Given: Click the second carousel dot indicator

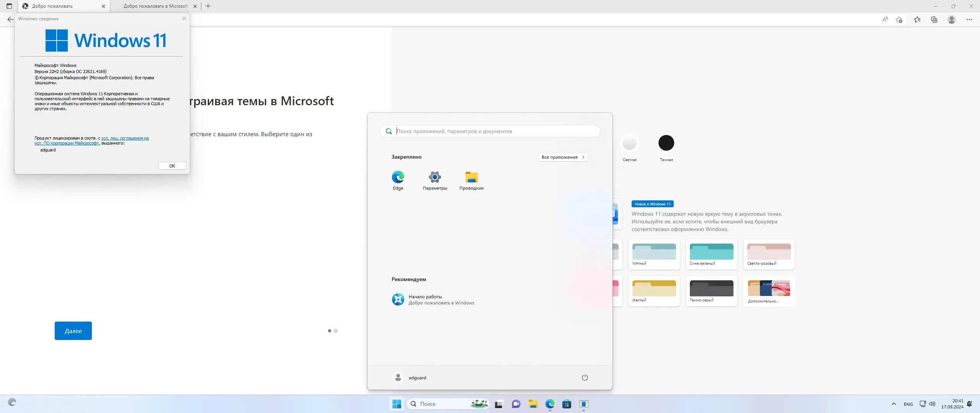Looking at the screenshot, I should click(336, 331).
